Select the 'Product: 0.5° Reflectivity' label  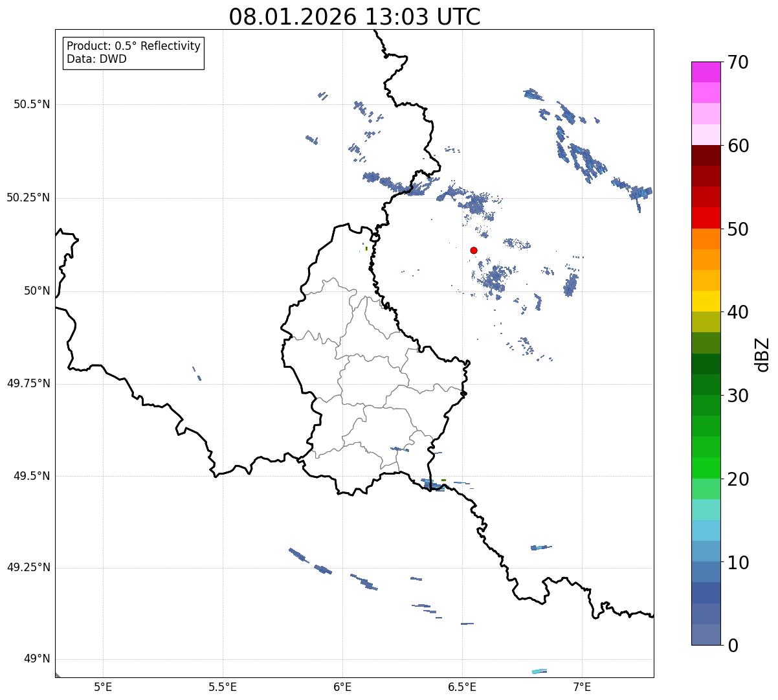[134, 46]
